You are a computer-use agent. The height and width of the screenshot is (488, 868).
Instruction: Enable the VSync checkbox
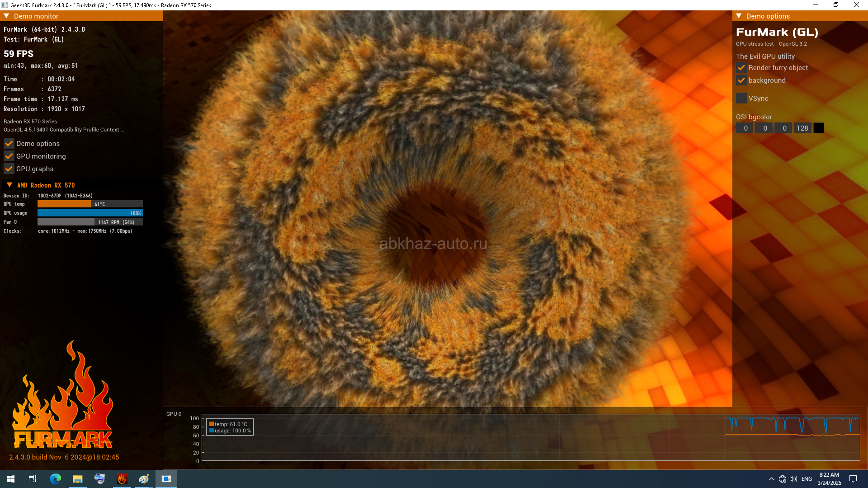point(741,99)
